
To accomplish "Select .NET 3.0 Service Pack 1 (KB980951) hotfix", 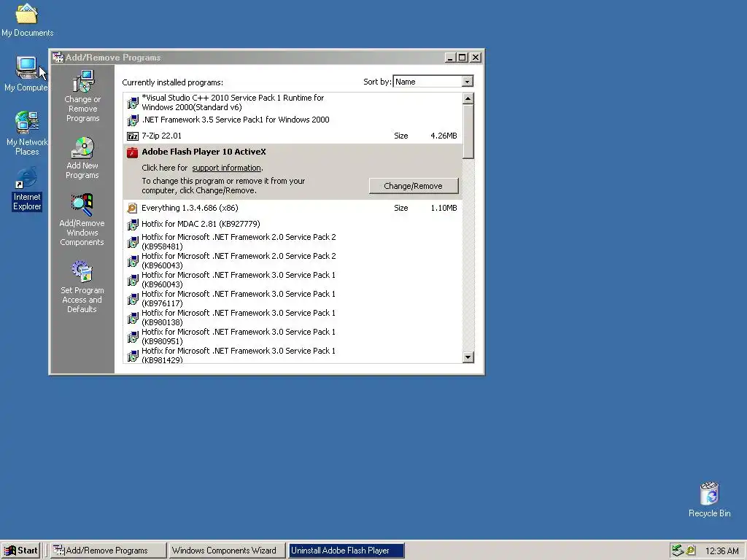I will [292, 337].
